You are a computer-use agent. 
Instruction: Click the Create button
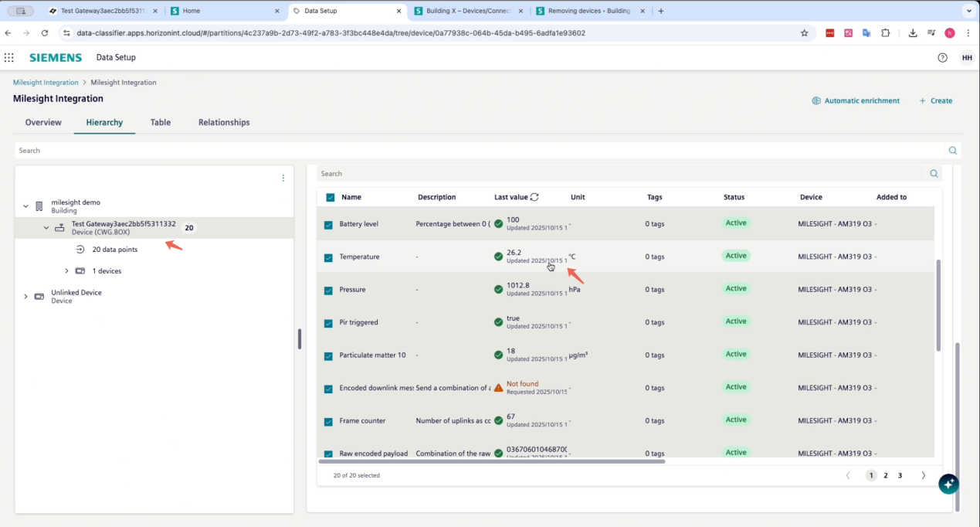click(936, 100)
